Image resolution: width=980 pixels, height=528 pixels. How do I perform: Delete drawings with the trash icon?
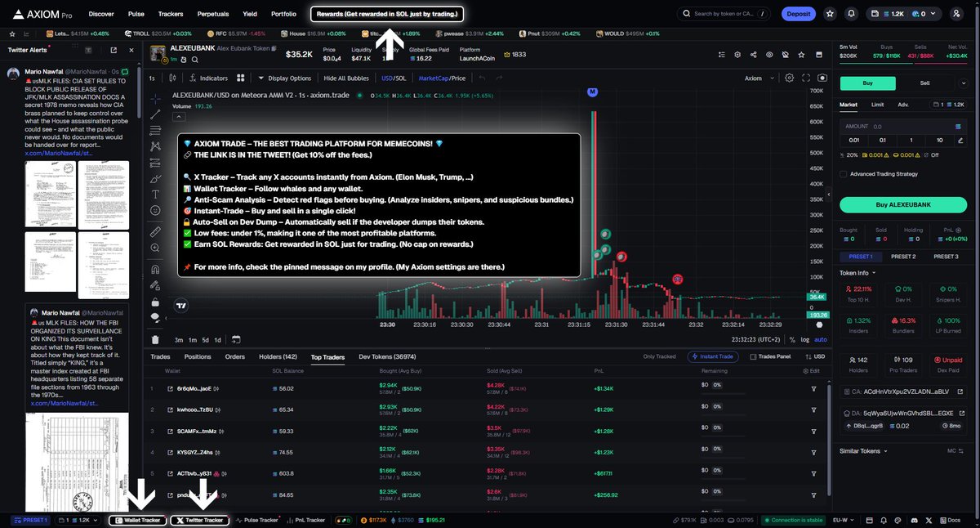click(x=155, y=339)
